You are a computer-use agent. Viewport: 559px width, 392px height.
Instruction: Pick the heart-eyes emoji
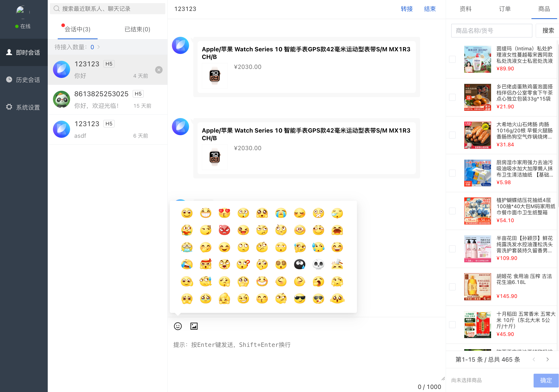pyautogui.click(x=224, y=213)
